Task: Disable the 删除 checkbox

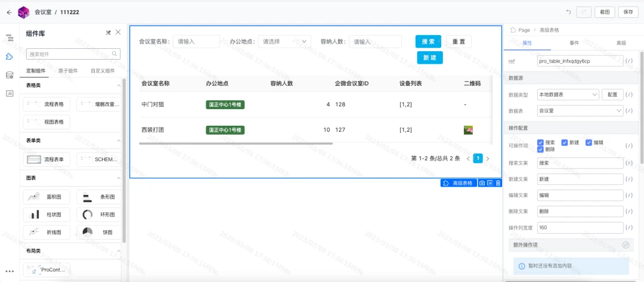Action: click(540, 150)
